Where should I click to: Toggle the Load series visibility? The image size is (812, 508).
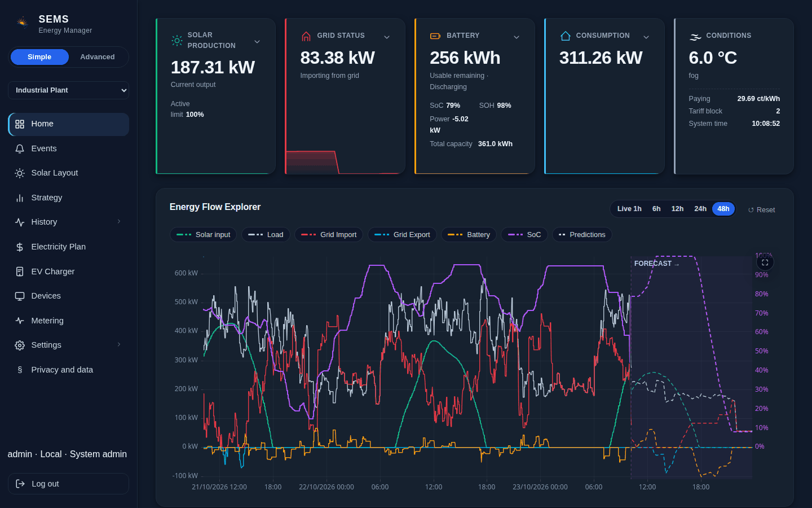point(266,235)
